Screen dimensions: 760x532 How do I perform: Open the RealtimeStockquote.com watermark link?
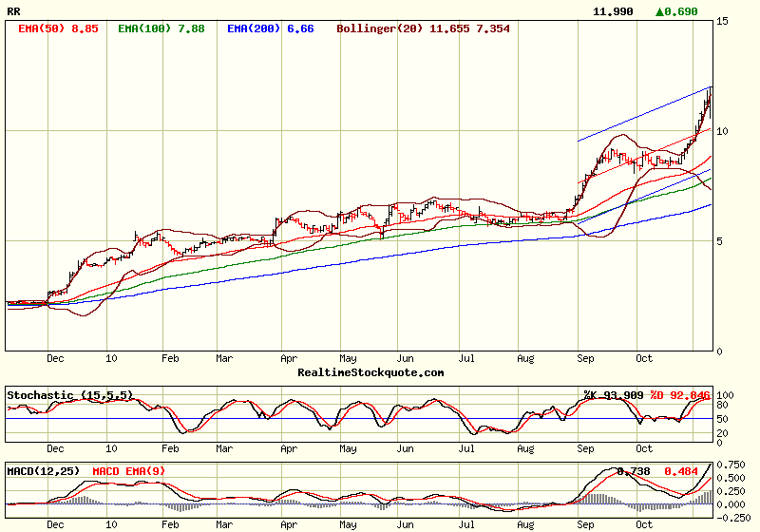click(370, 372)
